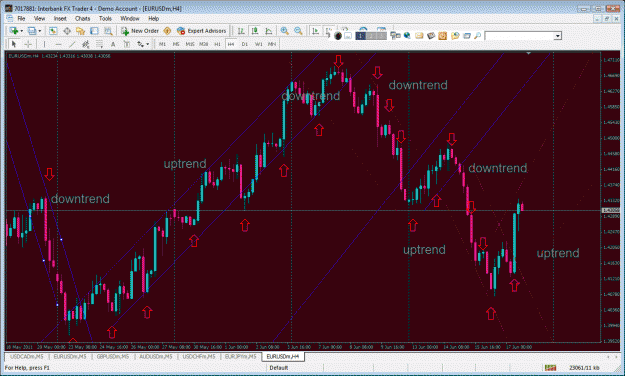This screenshot has width=625, height=376.
Task: Select the Text tool marked A
Action: coord(113,44)
